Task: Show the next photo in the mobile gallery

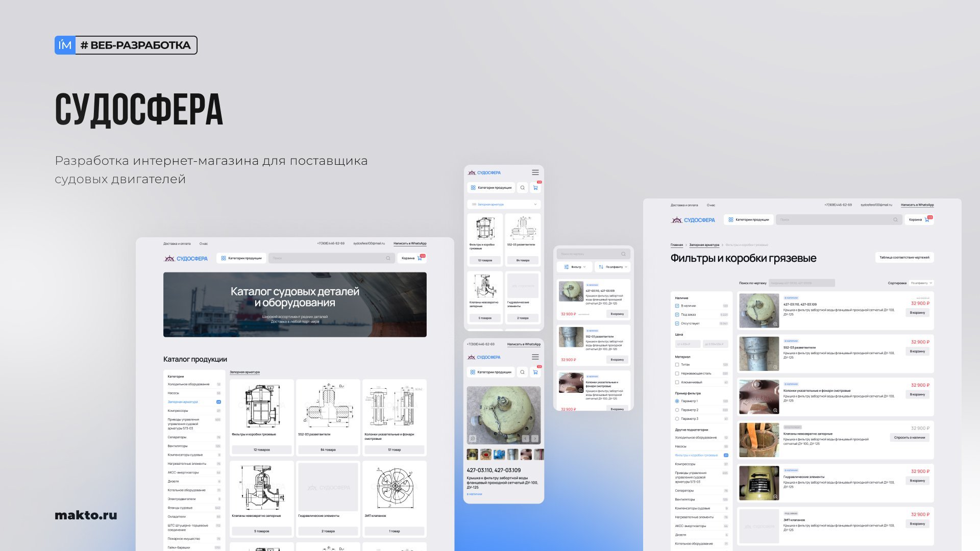Action: [534, 439]
